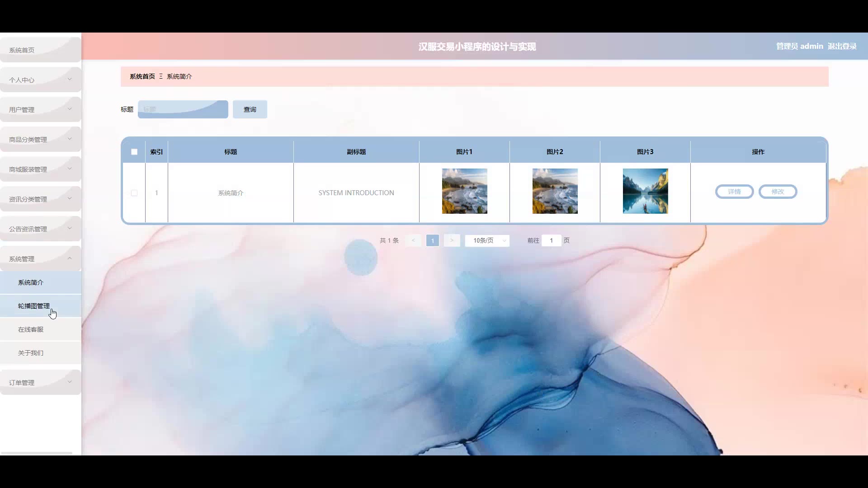
Task: Open 轮播图管理 in the sidebar
Action: (34, 306)
